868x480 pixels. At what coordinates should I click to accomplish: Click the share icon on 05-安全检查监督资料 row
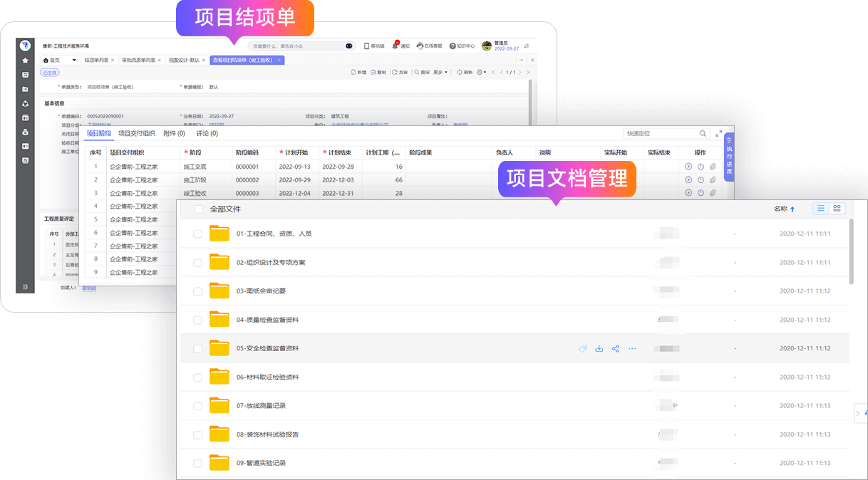(x=615, y=349)
